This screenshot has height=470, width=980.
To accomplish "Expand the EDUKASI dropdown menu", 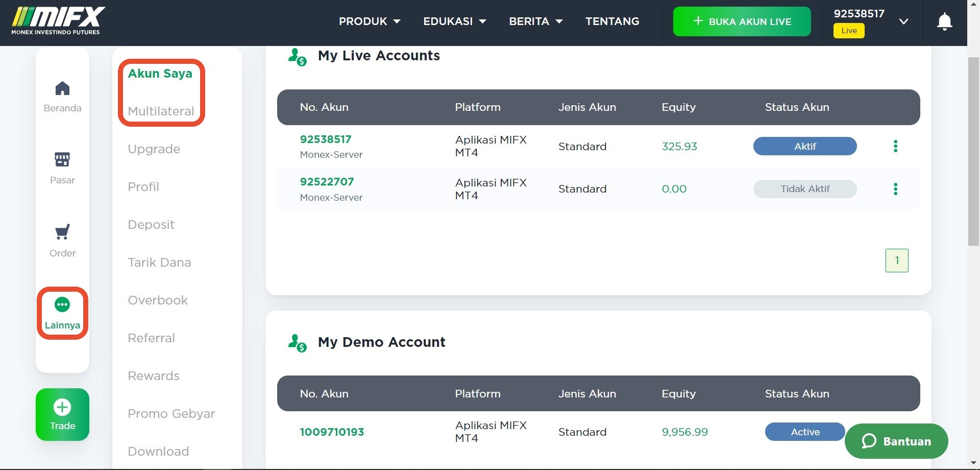I will click(x=455, y=21).
